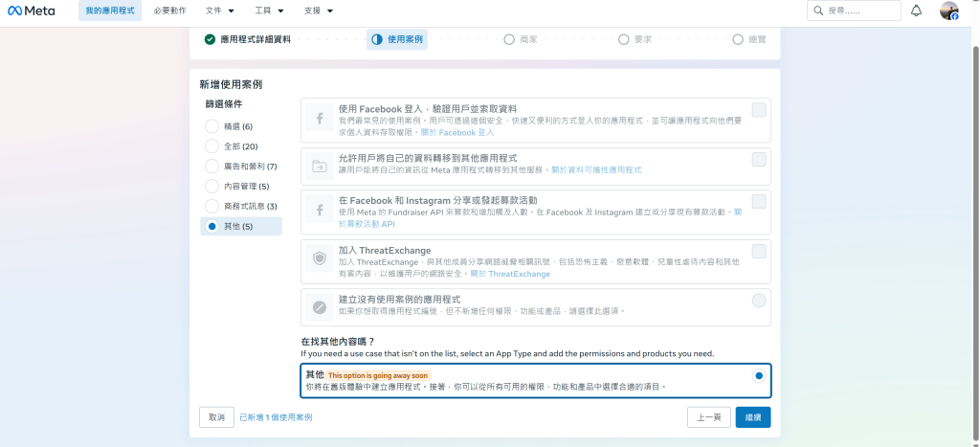Click the 繼續 button
Screen dimensions: 980x447
[x=753, y=417]
